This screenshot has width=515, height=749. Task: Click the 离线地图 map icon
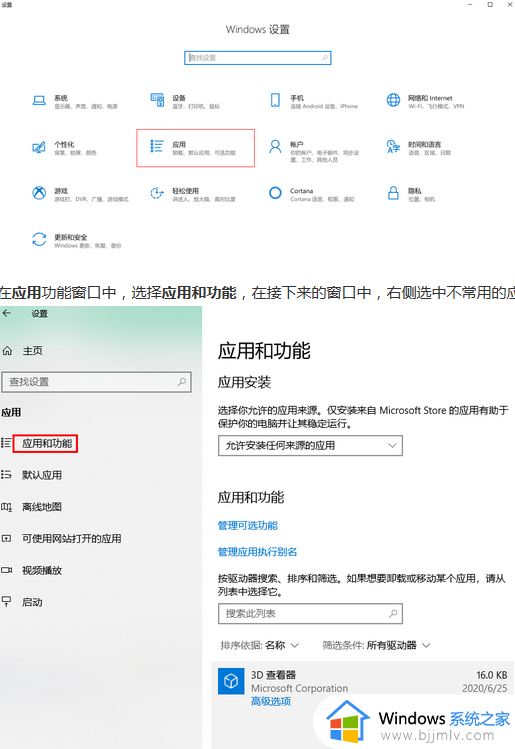click(x=6, y=507)
